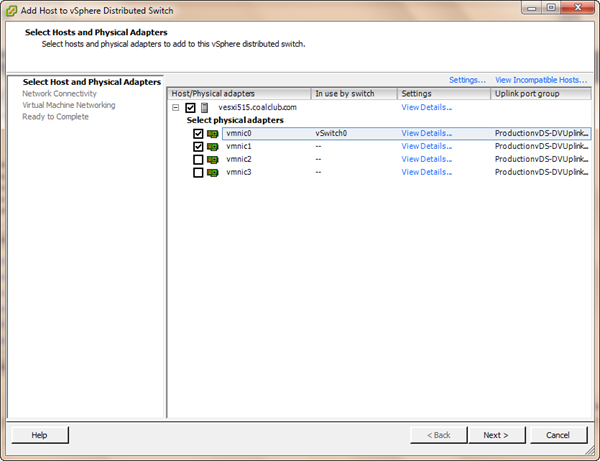
Task: Open View Incompatible Hosts... link
Action: click(541, 80)
